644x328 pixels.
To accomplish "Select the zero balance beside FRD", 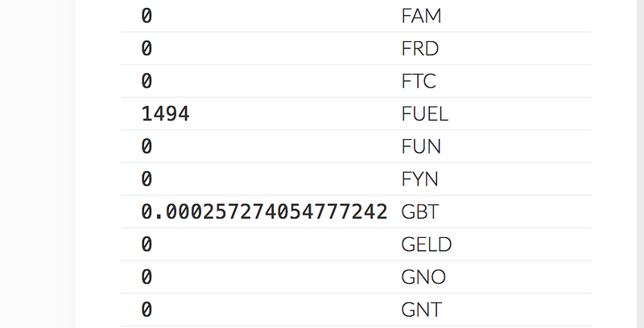I will coord(147,49).
